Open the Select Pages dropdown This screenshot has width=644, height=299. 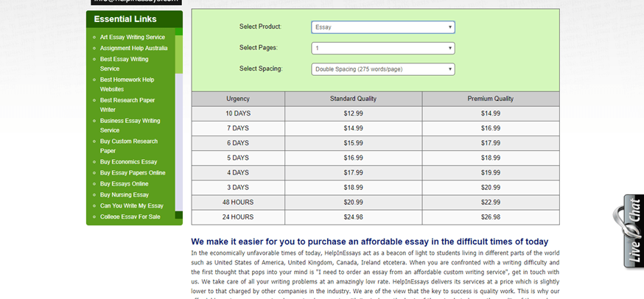click(x=382, y=48)
